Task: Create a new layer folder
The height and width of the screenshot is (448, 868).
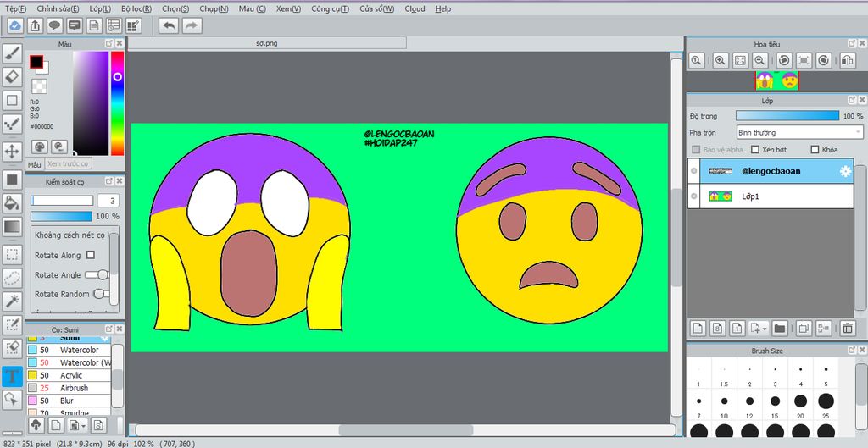Action: [780, 329]
